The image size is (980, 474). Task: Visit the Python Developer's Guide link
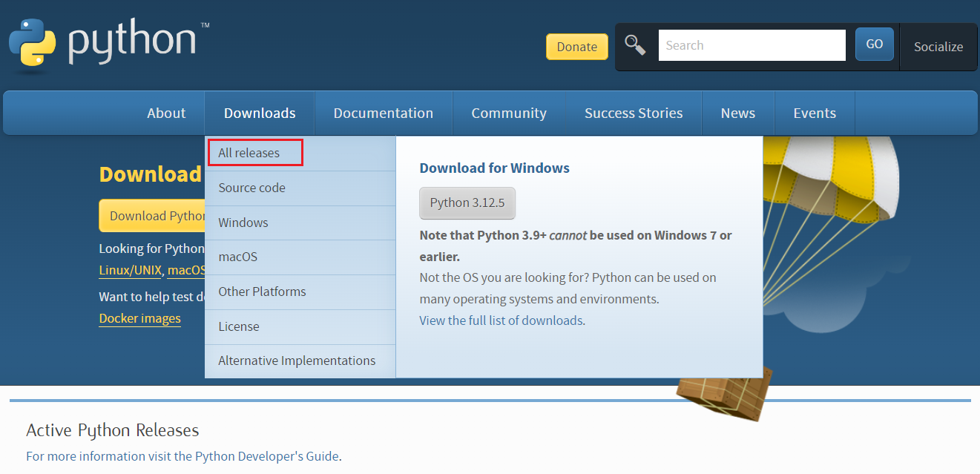[x=267, y=456]
